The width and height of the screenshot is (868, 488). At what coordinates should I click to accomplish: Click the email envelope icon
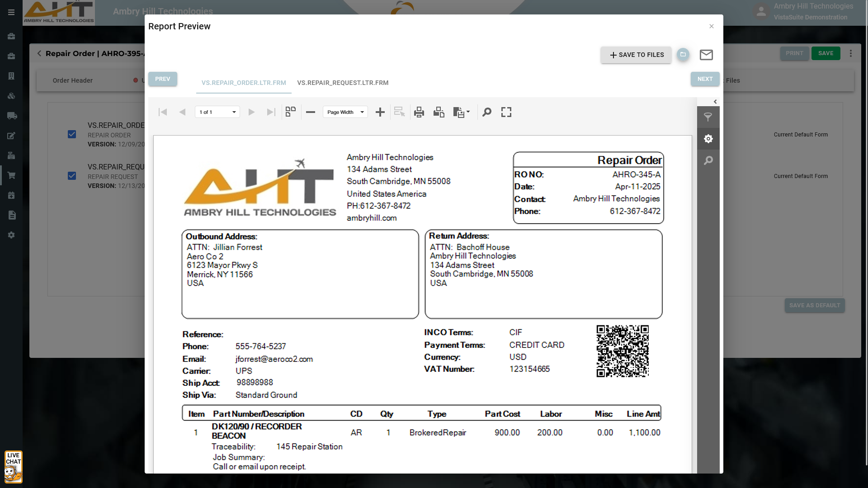(x=706, y=55)
